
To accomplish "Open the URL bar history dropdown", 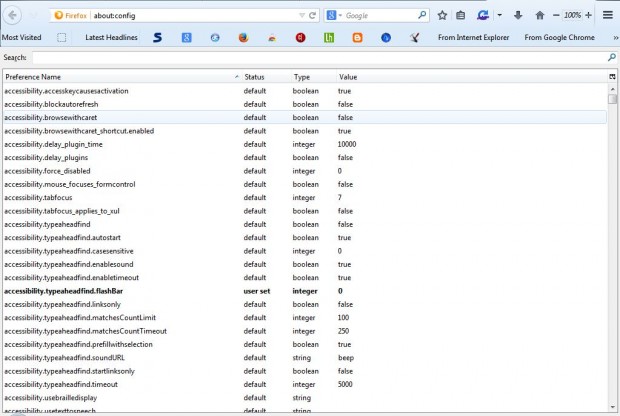I will click(x=302, y=16).
